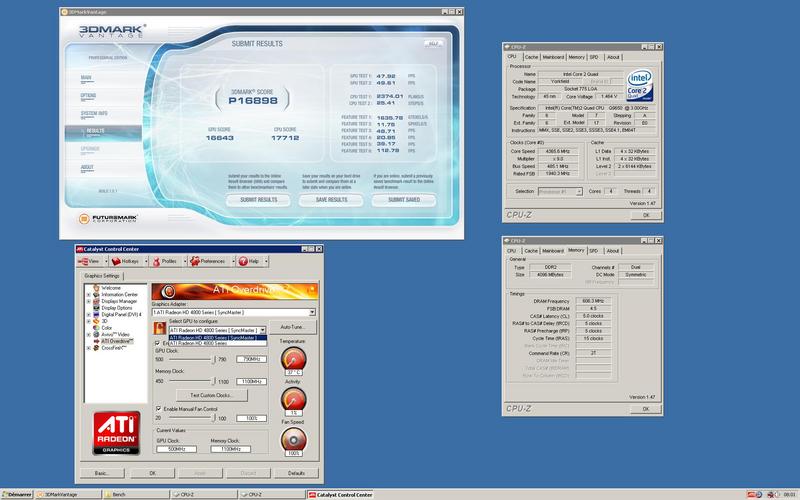The image size is (800, 500).
Task: Expand the Information Center tree node
Action: pyautogui.click(x=88, y=294)
